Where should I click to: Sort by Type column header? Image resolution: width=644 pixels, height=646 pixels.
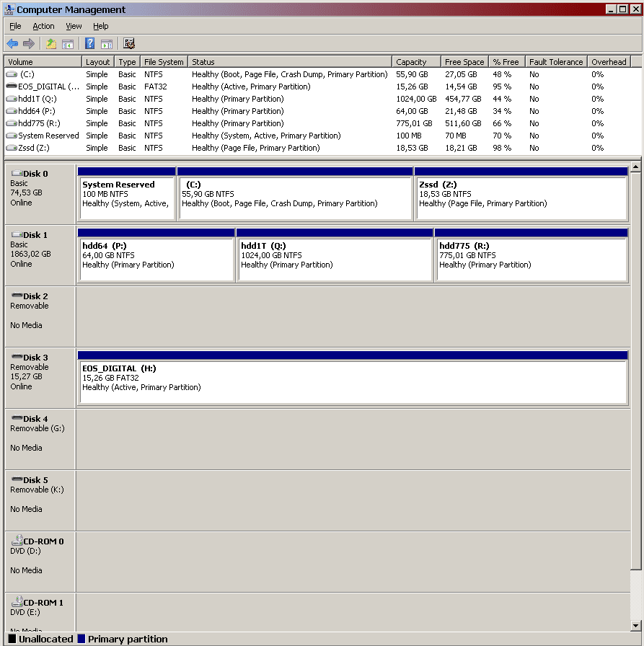[128, 62]
